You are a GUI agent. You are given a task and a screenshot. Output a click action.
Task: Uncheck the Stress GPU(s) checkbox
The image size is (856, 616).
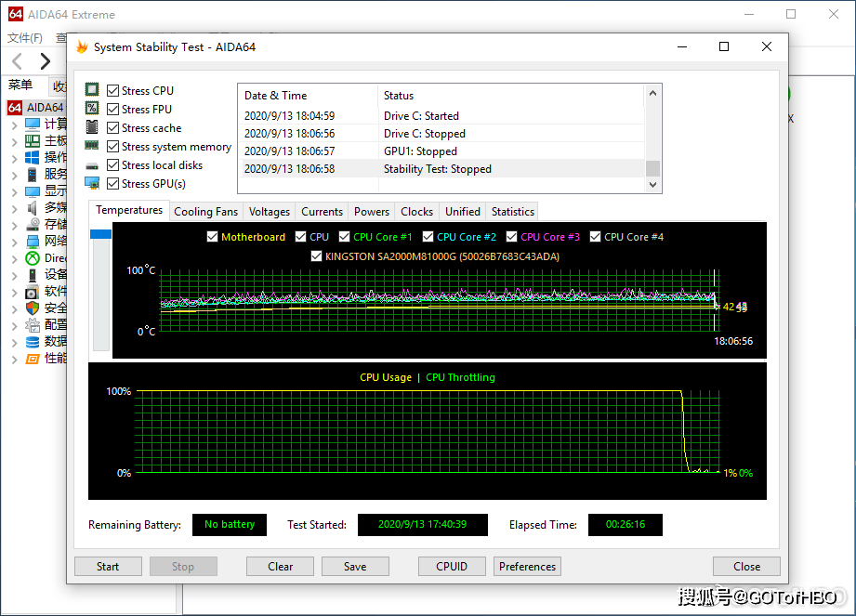[113, 183]
